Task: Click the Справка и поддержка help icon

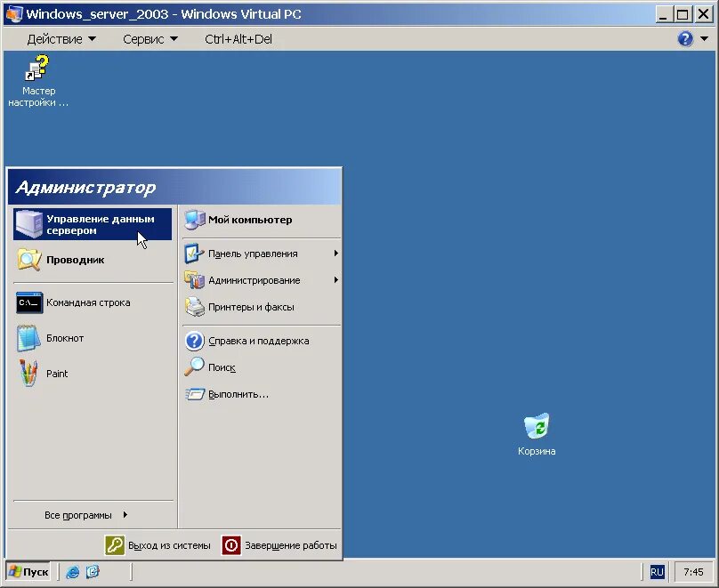Action: (x=194, y=341)
